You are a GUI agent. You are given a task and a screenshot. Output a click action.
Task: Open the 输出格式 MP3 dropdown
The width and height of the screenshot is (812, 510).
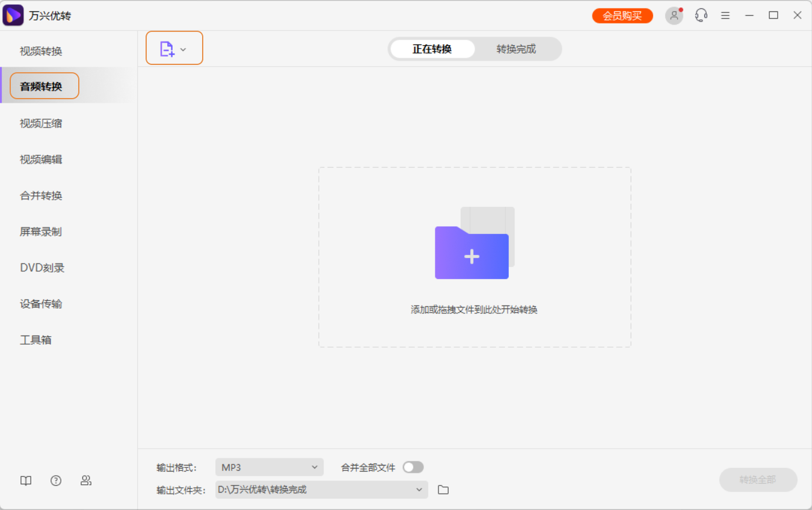(x=269, y=467)
